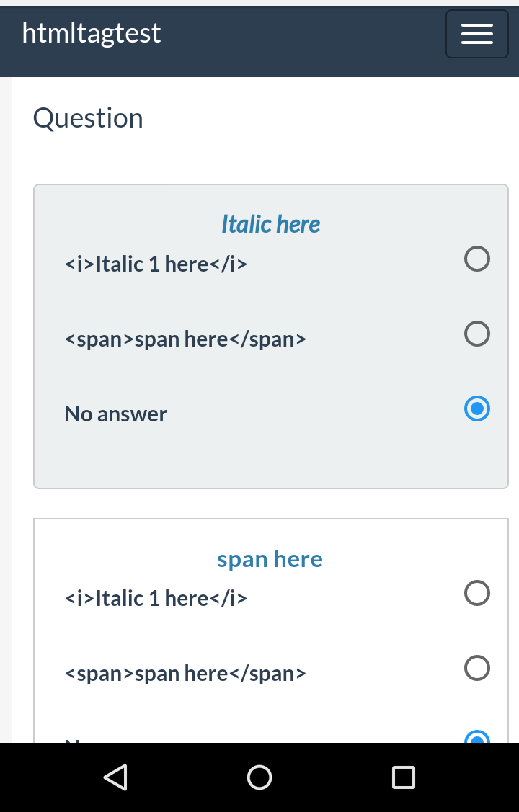Screen dimensions: 519x812
Task: Select first question's span here radio button
Action: (x=477, y=333)
